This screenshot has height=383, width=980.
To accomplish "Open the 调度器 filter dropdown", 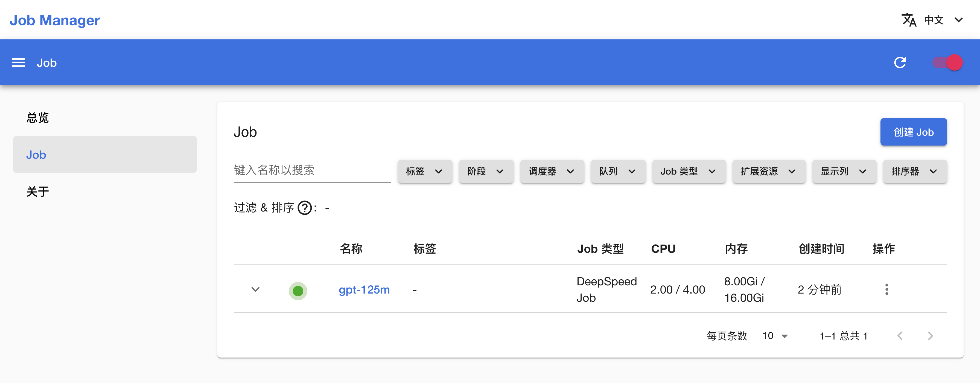I will (552, 171).
